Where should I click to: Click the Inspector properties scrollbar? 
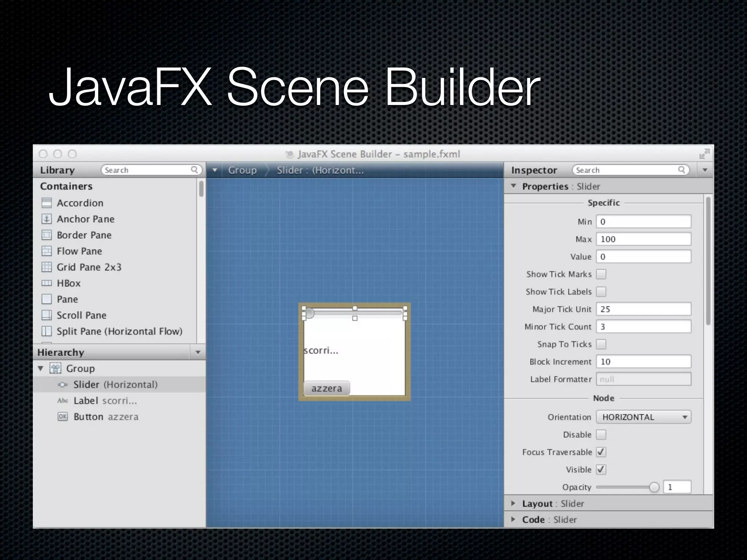(708, 261)
